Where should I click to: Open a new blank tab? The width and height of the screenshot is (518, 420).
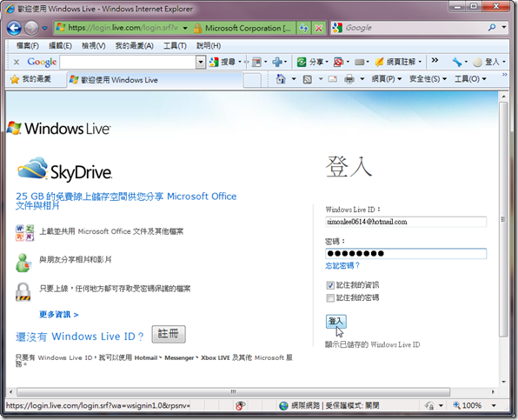252,80
